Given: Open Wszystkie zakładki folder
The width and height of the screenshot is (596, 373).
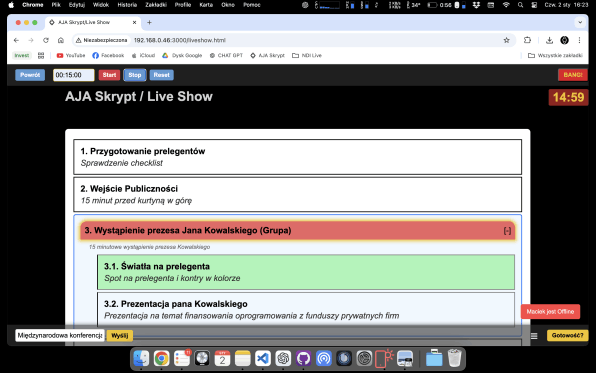Looking at the screenshot, I should pos(555,56).
